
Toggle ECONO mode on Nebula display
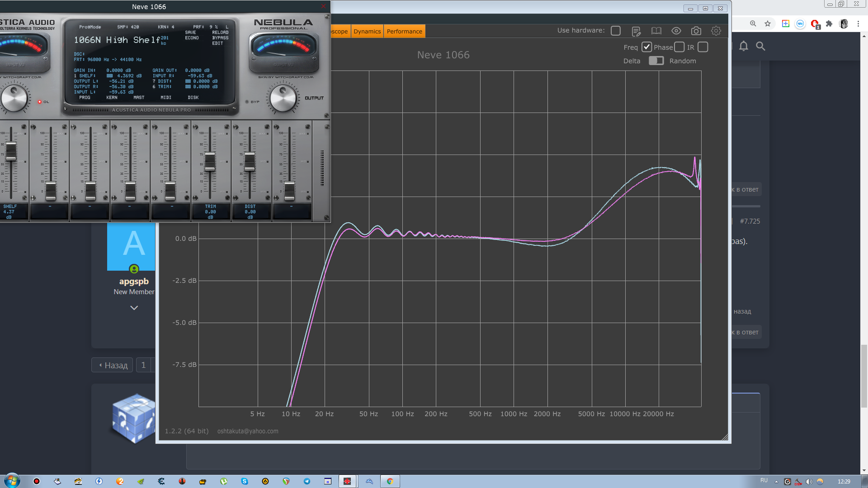(192, 38)
